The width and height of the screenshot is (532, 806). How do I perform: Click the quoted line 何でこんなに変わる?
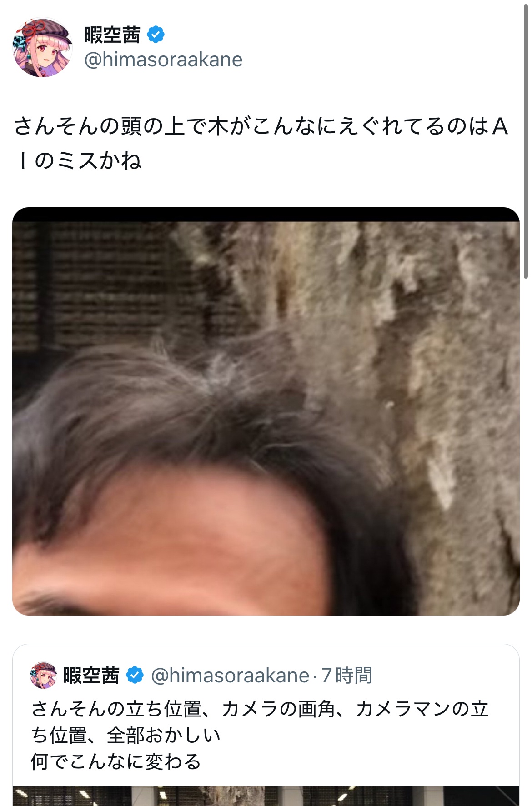pos(116,761)
